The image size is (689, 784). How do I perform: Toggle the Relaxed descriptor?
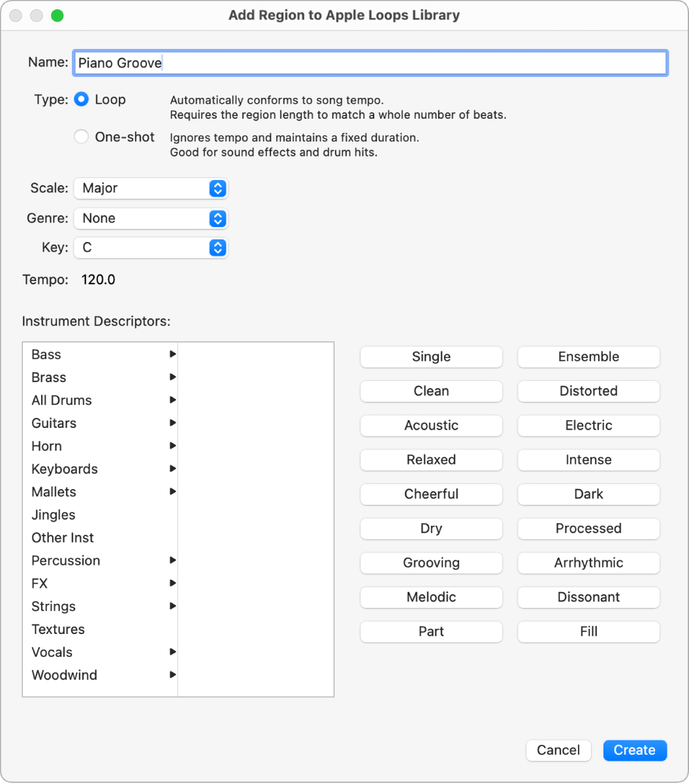click(431, 460)
